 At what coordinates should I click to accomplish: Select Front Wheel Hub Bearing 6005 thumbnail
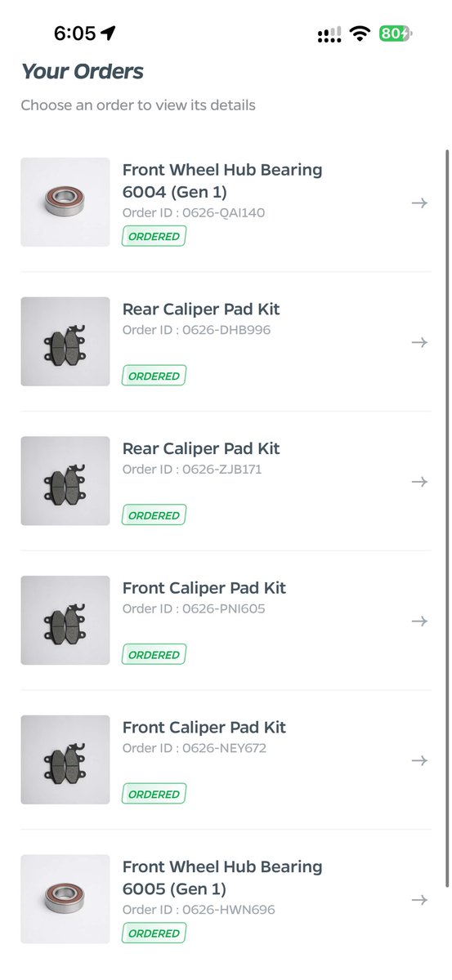coord(65,899)
